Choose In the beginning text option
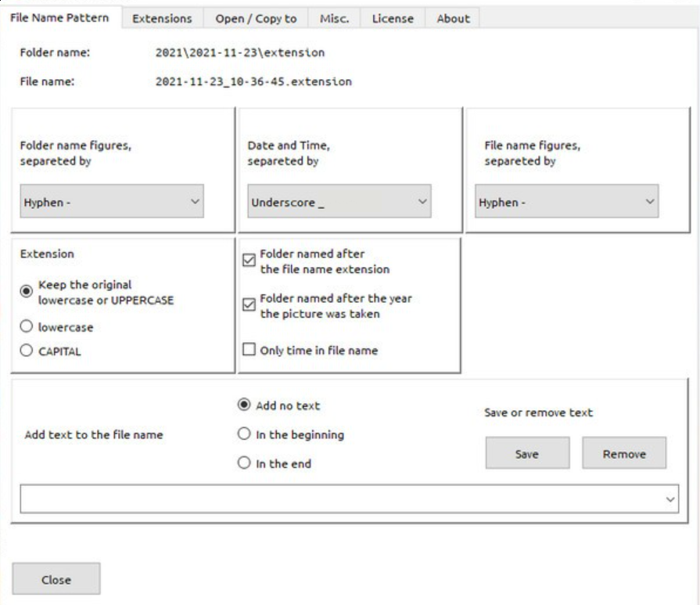The image size is (700, 605). coord(244,434)
